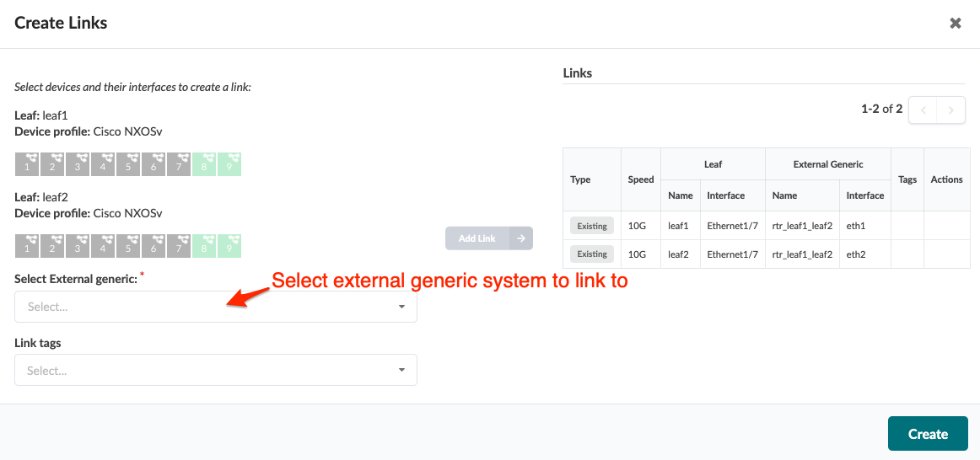The width and height of the screenshot is (980, 460).
Task: Click leaf1 interface port 6
Action: point(153,163)
